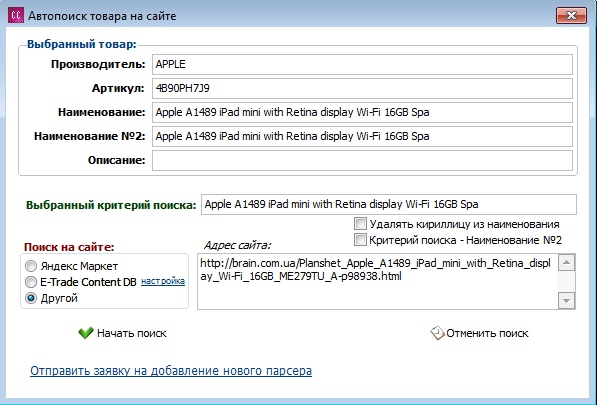
Task: Click the window title Автопоиск товара на сайте
Action: tap(102, 16)
